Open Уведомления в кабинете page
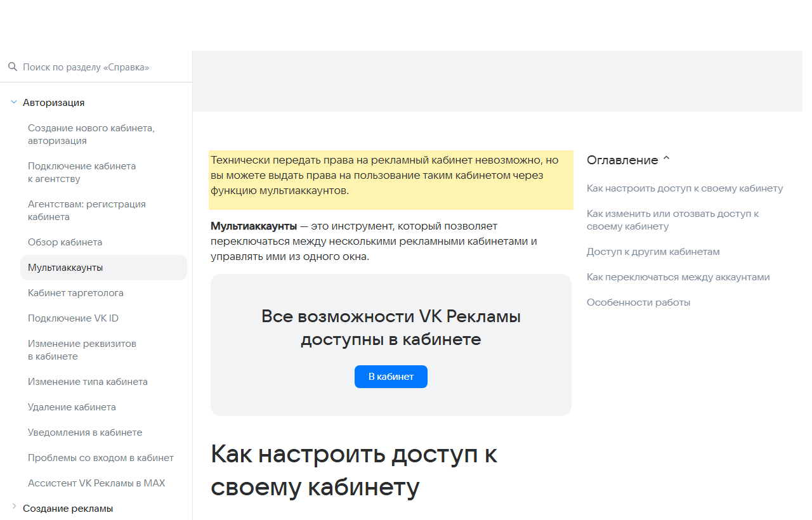812x520 pixels. click(85, 432)
